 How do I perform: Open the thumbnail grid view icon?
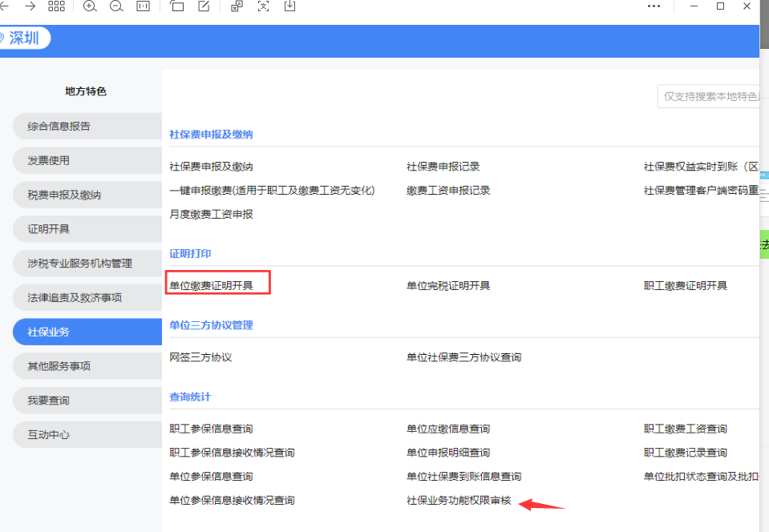point(56,6)
